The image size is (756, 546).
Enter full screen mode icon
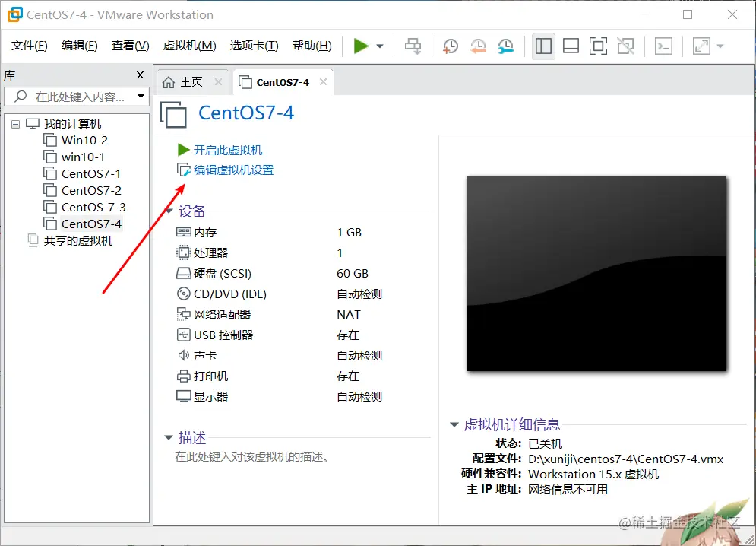pos(598,46)
